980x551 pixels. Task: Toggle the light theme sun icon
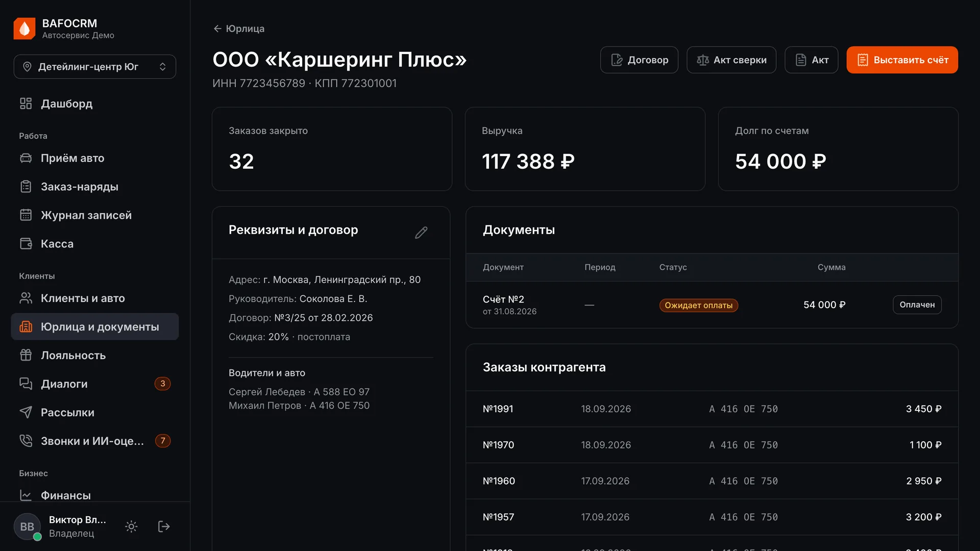coord(132,527)
